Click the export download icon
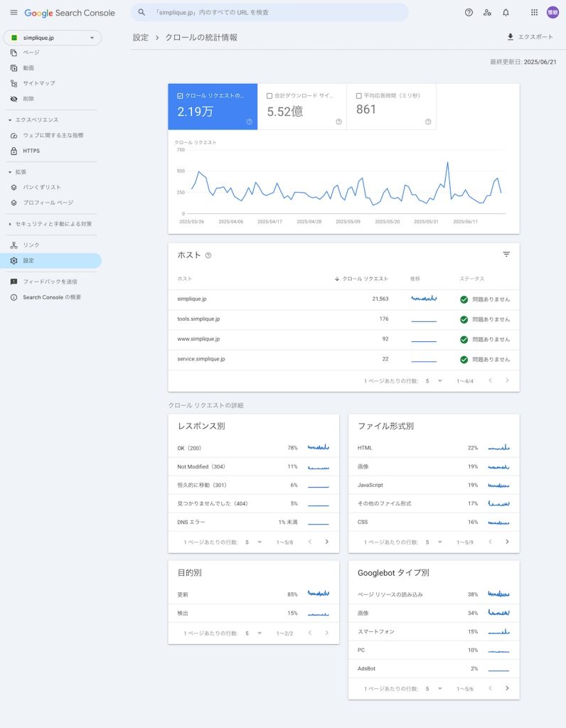The height and width of the screenshot is (728, 566). (511, 37)
